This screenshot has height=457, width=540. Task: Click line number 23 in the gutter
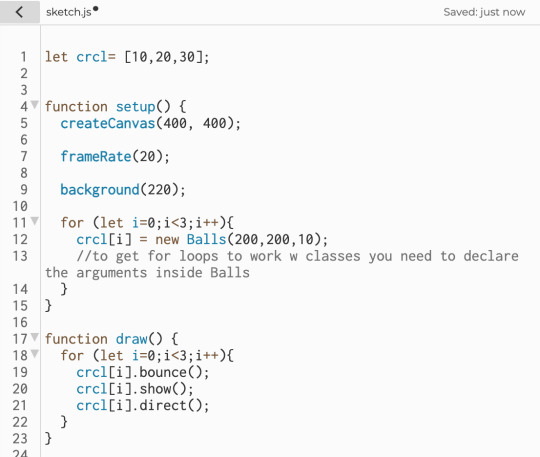point(20,439)
